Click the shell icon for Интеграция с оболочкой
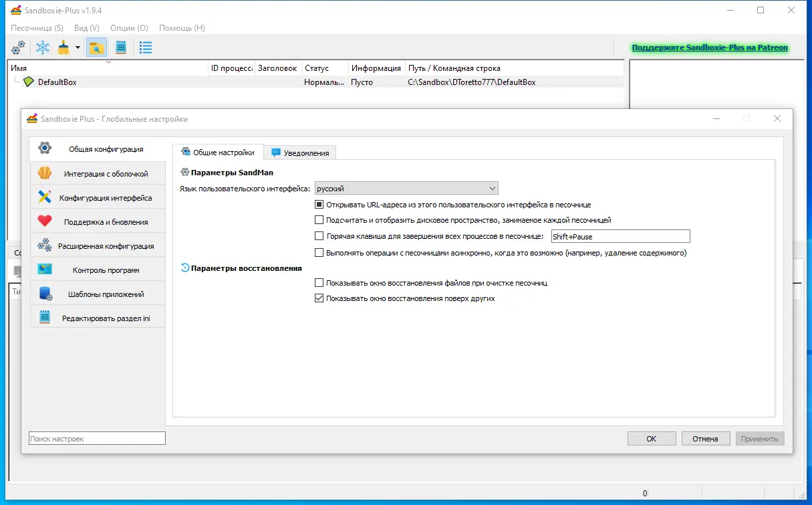Image resolution: width=812 pixels, height=505 pixels. tap(45, 173)
